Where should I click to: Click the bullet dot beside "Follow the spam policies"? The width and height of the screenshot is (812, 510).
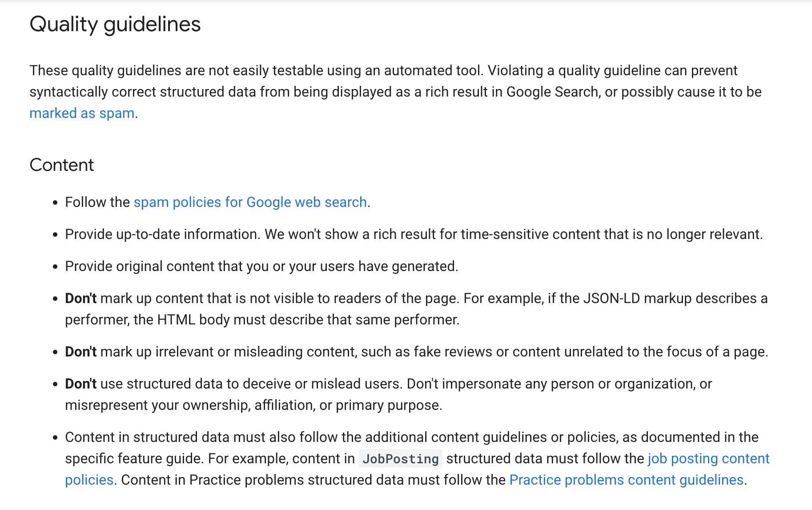[55, 203]
